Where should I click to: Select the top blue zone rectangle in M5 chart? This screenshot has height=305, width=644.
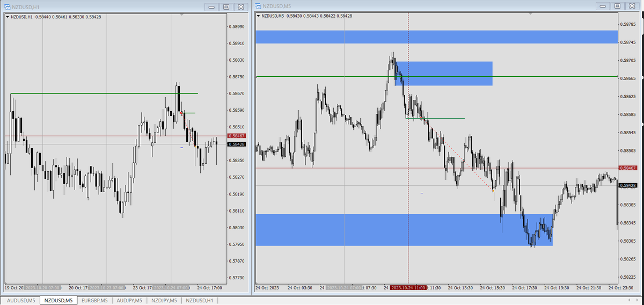(436, 37)
